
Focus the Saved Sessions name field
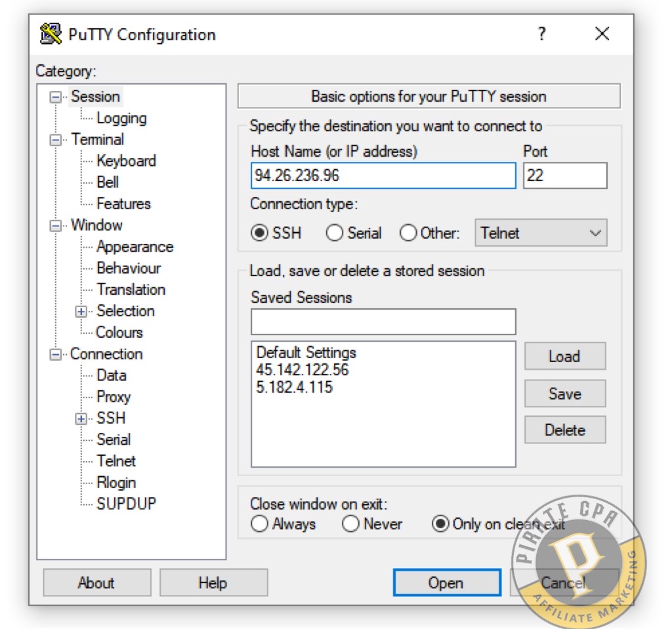point(383,321)
